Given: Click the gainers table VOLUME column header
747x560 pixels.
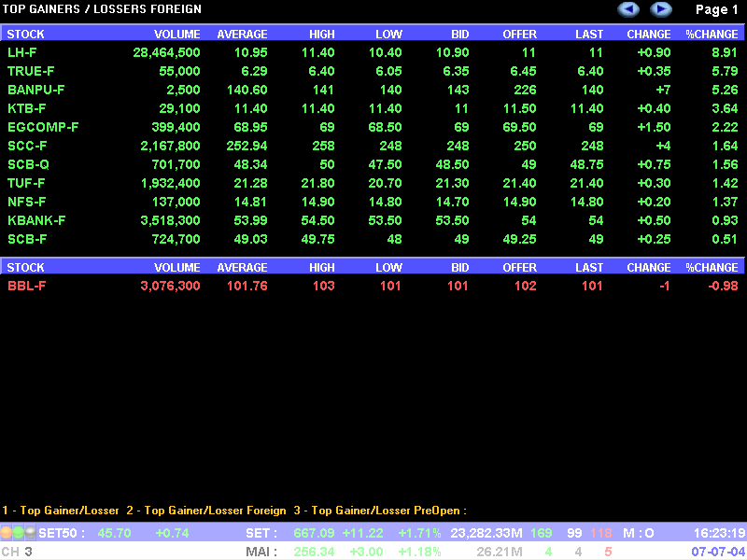Looking at the screenshot, I should point(176,35).
